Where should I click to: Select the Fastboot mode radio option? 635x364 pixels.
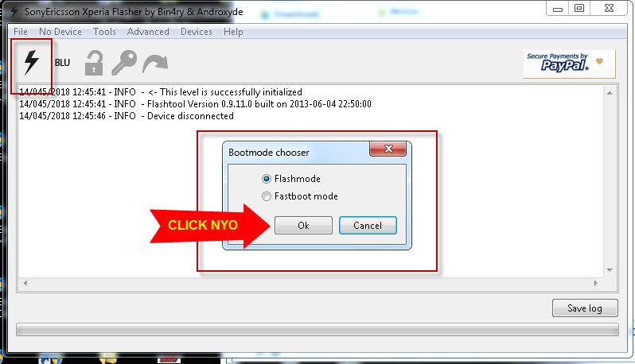300,196
